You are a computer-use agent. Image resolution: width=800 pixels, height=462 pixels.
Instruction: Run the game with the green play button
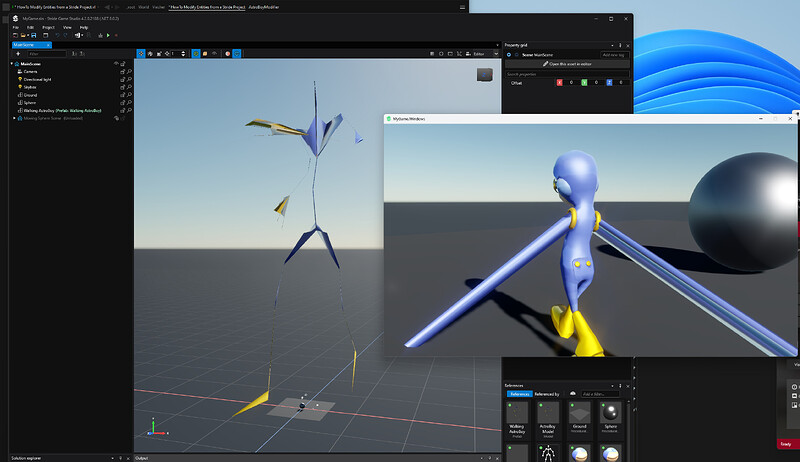[x=108, y=35]
